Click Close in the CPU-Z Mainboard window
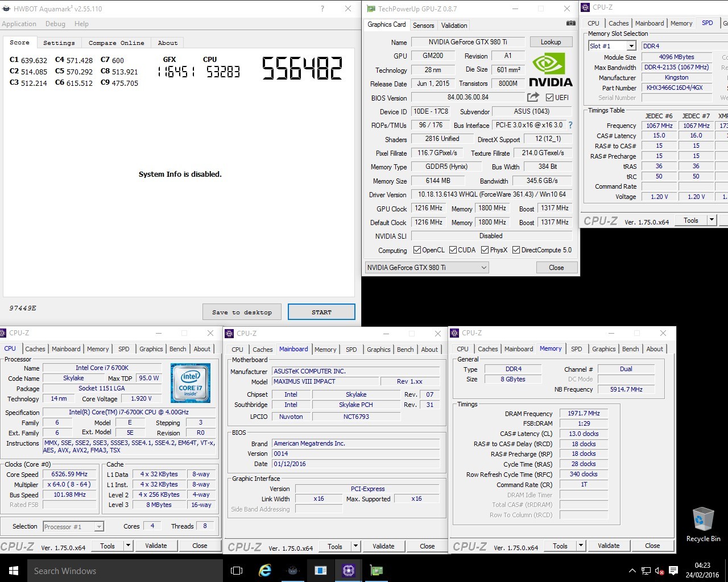 427,546
